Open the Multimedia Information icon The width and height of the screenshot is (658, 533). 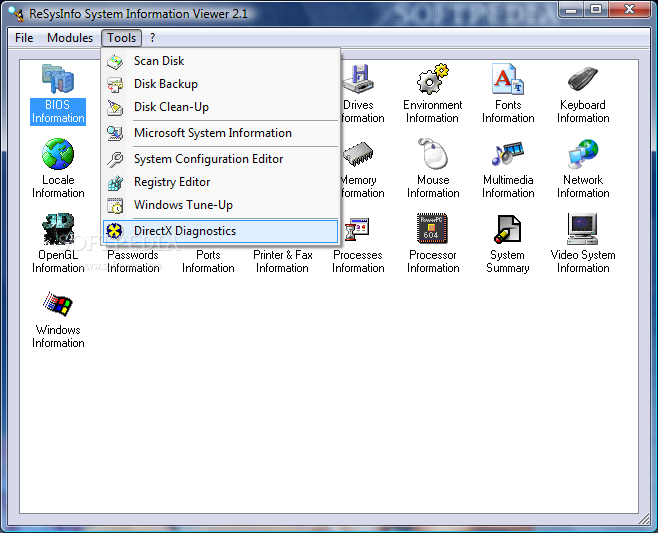tap(508, 154)
